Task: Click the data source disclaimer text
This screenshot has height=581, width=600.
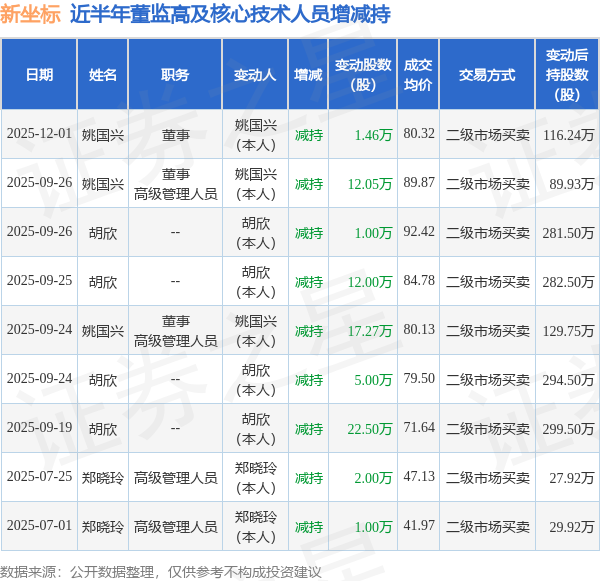Action: pyautogui.click(x=161, y=572)
